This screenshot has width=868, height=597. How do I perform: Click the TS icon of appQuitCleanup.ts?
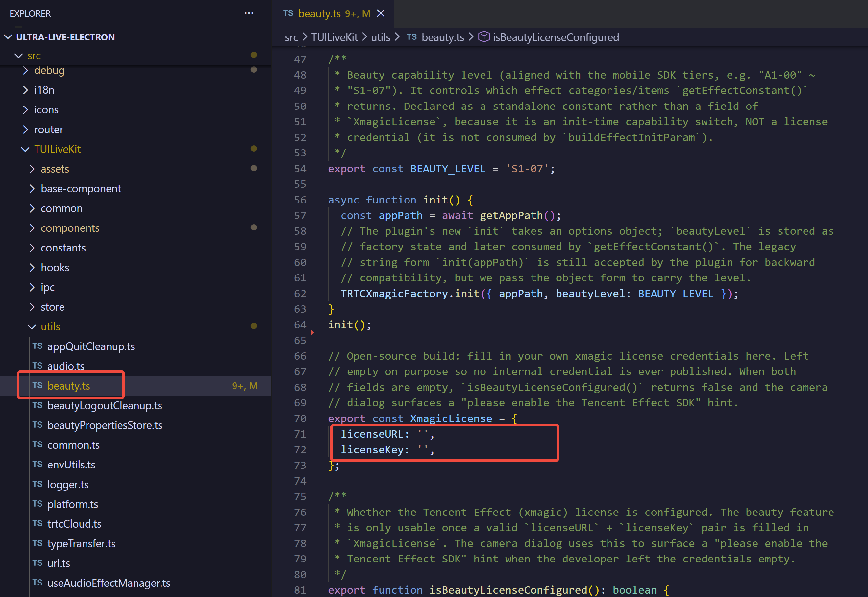37,346
